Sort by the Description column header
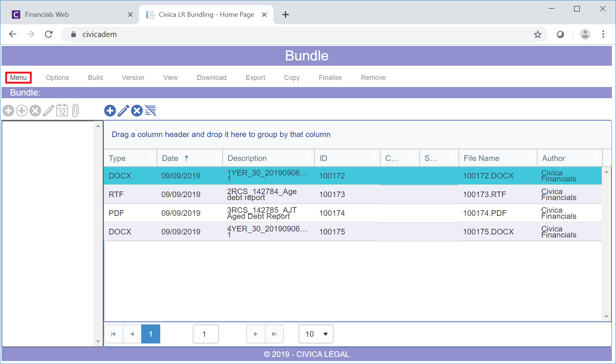This screenshot has height=364, width=616. pyautogui.click(x=247, y=158)
